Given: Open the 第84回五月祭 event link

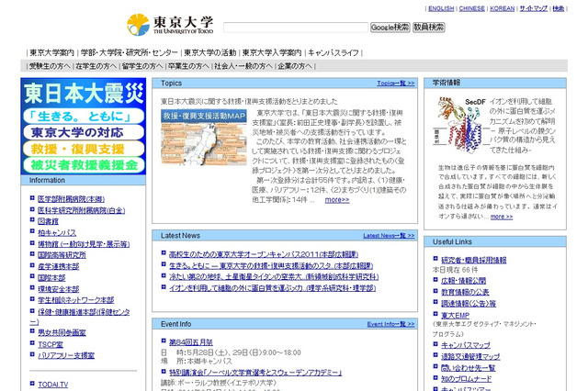Looking at the screenshot, I should 191,342.
